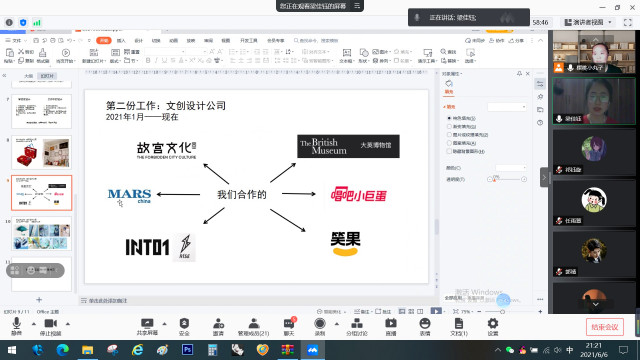This screenshot has height=360, width=640.
Task: Click the Share button in WPS header
Action: tap(516, 40)
